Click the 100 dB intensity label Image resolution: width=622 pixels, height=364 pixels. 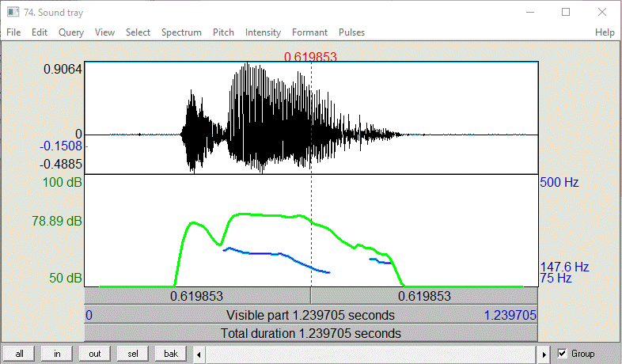(x=62, y=183)
